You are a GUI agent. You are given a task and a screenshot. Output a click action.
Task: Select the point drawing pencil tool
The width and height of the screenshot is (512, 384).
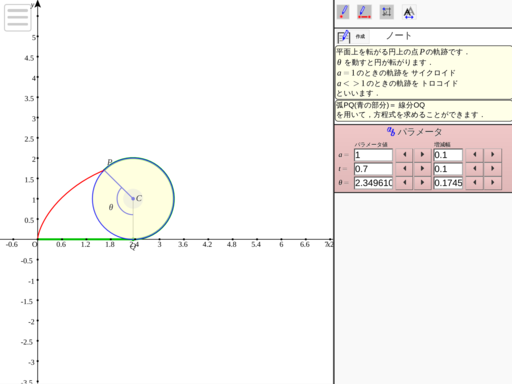click(343, 12)
